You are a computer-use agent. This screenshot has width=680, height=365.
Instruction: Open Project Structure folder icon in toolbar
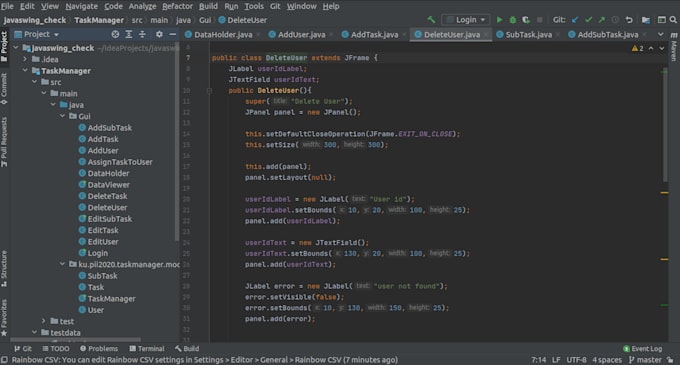click(646, 20)
